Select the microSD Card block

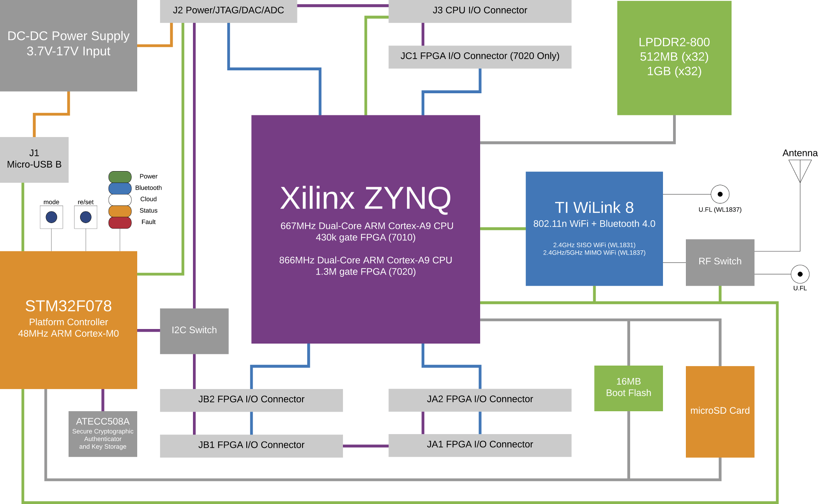(720, 412)
